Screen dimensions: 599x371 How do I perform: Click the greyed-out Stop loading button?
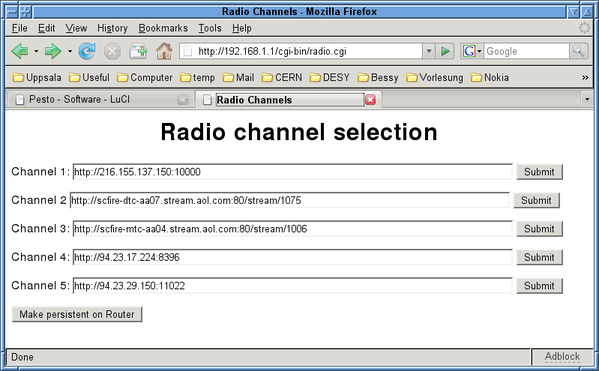112,51
